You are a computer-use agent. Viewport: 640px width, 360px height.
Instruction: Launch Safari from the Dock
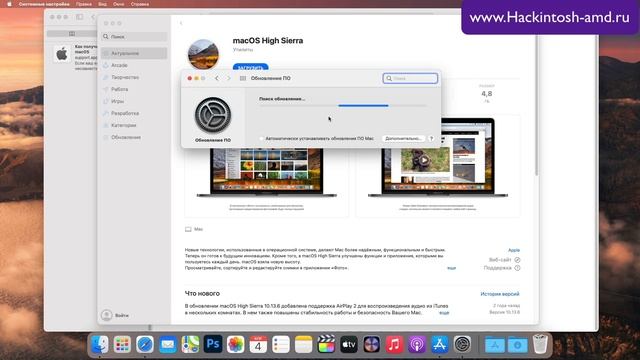pos(145,345)
